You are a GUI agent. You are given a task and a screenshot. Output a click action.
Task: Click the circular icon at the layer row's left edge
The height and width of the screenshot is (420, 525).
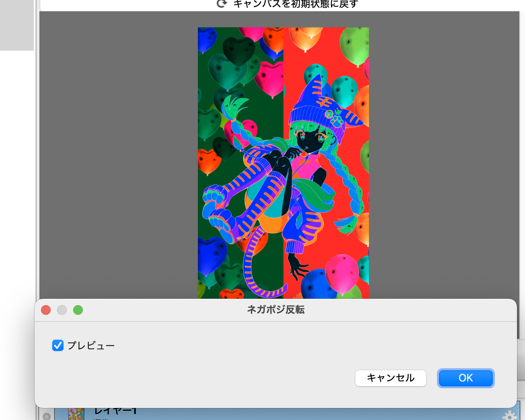point(47,416)
